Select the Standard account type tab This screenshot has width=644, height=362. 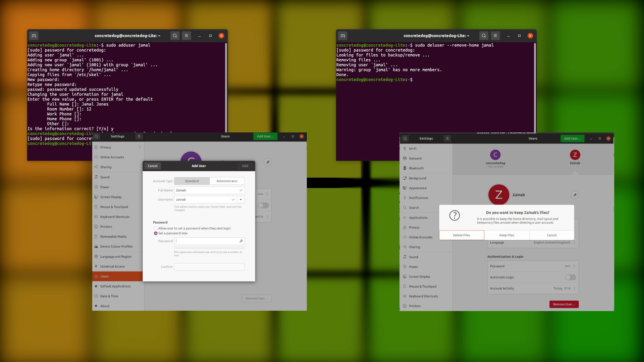click(x=192, y=181)
